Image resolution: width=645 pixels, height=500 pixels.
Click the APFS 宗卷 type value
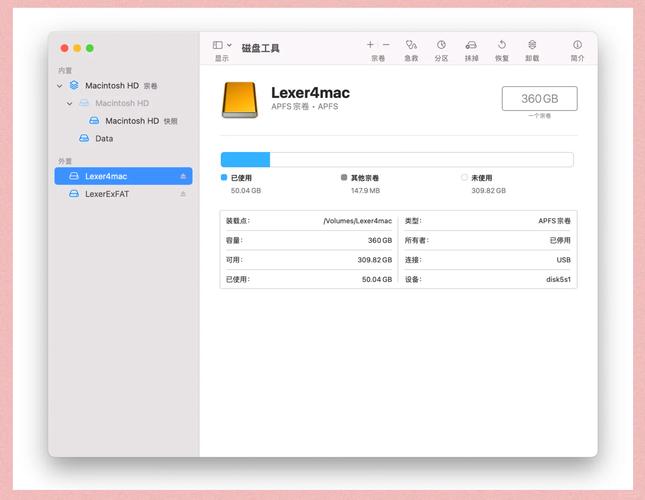coord(554,221)
